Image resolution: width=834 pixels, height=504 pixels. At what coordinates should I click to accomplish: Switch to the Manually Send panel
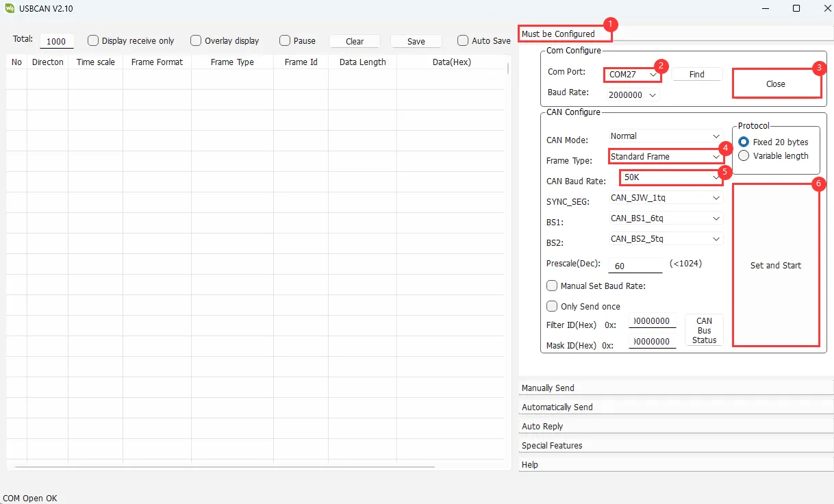548,388
